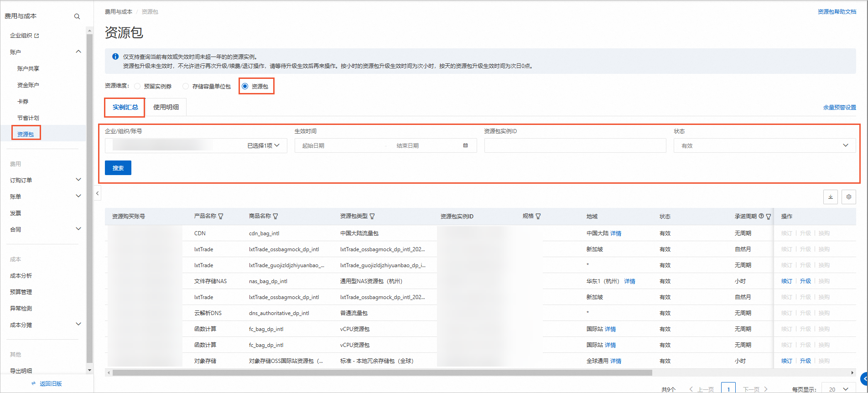The width and height of the screenshot is (868, 393).
Task: Click the download icon above the table
Action: tap(830, 197)
